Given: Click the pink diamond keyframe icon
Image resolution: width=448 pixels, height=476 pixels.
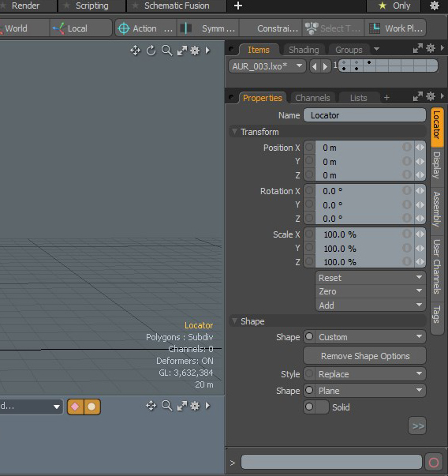Looking at the screenshot, I should pos(75,407).
